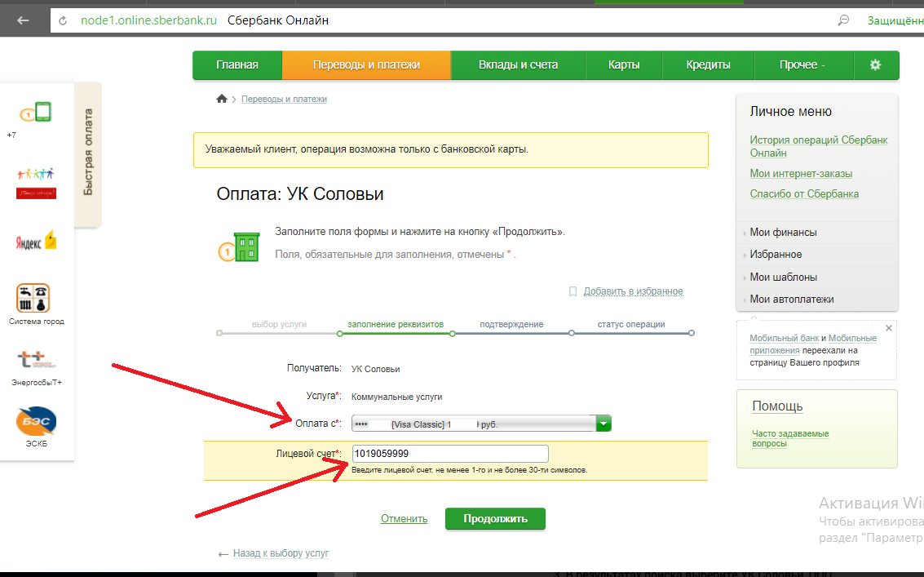Open Яндекс quick payment icon
Screen dimensions: 924x577
coord(36,240)
